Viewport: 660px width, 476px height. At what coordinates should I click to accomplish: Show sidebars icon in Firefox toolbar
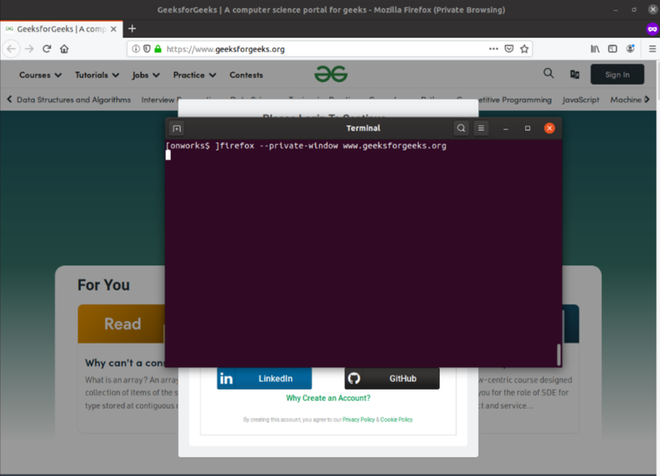click(612, 49)
